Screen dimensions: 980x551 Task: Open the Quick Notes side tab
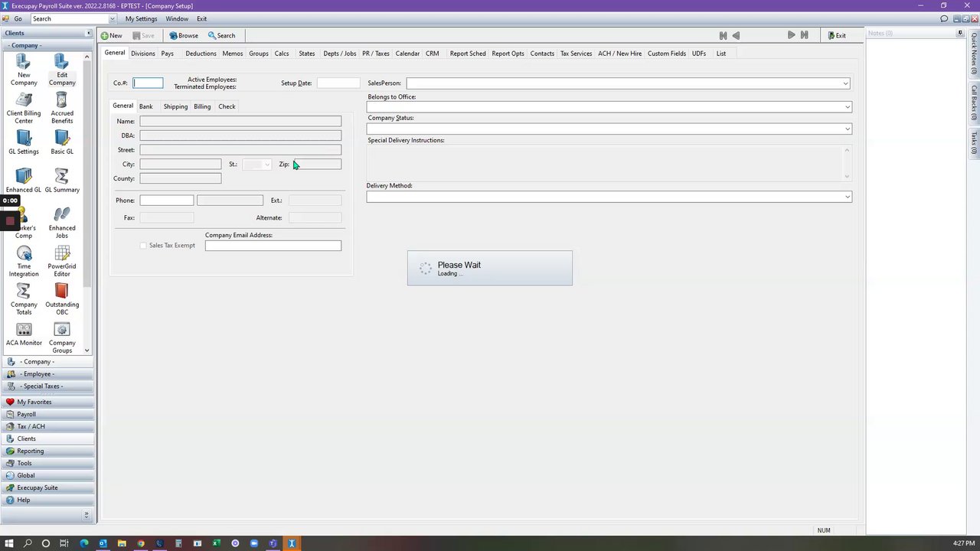click(x=974, y=55)
